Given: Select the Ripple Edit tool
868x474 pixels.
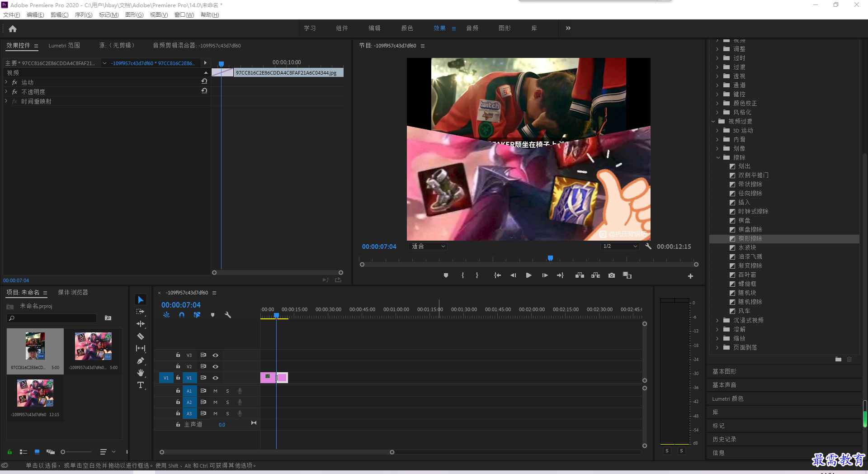Looking at the screenshot, I should pyautogui.click(x=141, y=324).
